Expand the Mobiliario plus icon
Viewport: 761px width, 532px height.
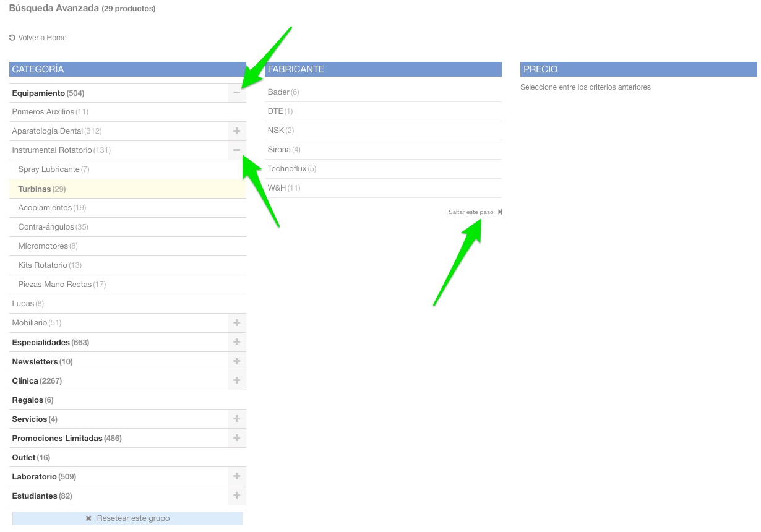(x=236, y=323)
